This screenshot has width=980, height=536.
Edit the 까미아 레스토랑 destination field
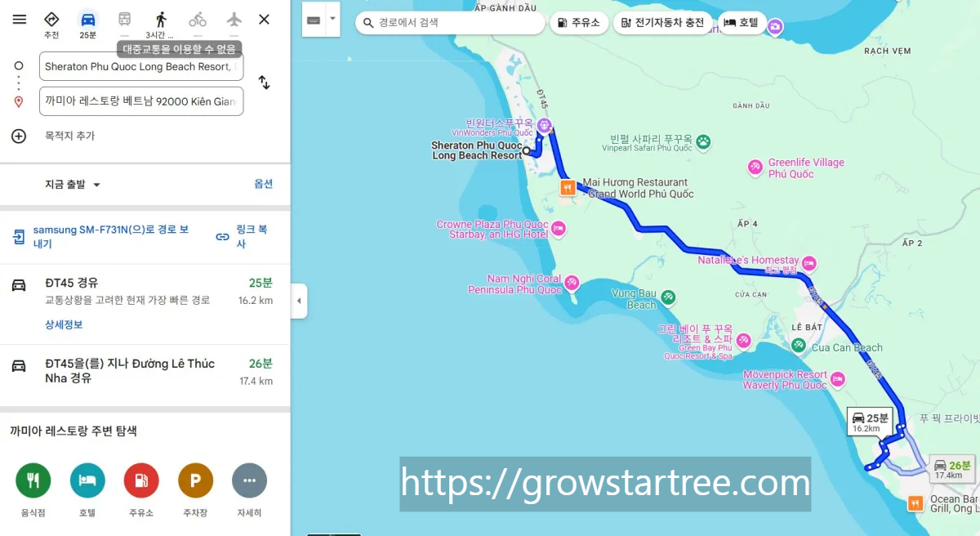point(141,101)
